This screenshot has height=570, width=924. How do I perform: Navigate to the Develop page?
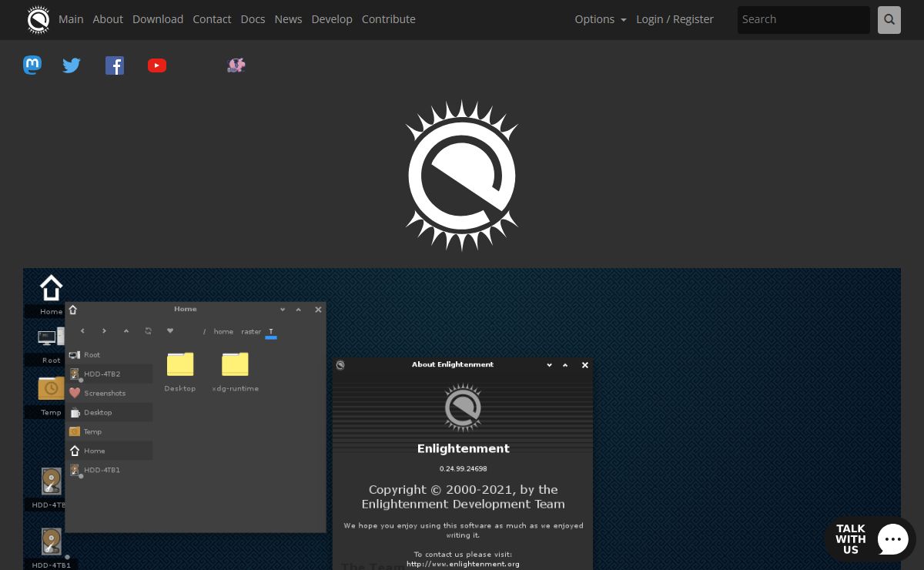point(332,19)
